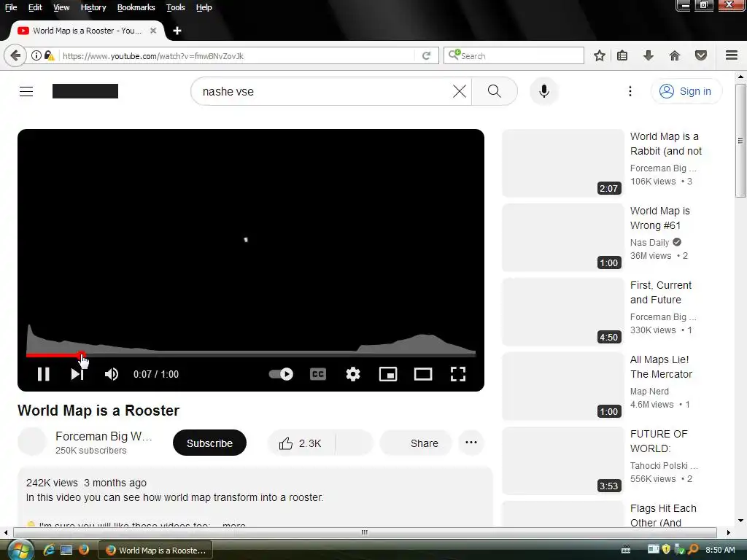Click into the 'nashe vse' search field

point(324,91)
